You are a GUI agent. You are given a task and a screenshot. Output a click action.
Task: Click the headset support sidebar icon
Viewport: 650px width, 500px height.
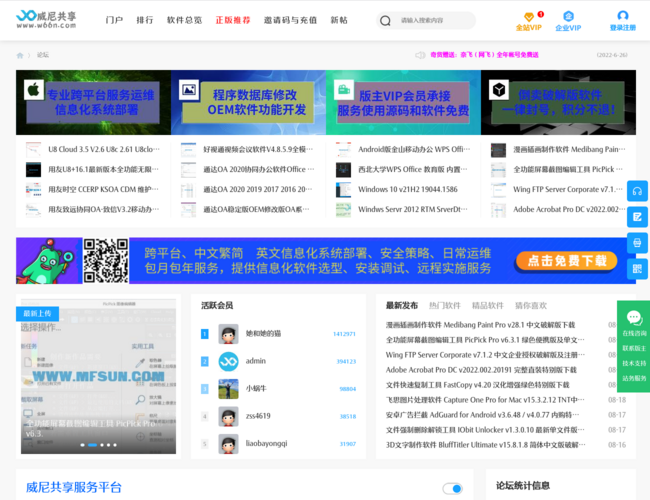click(x=637, y=191)
